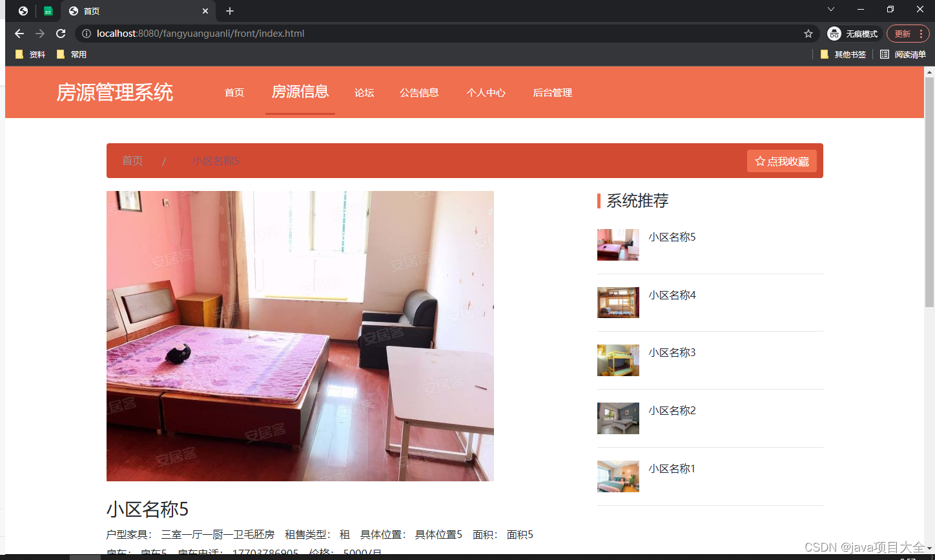
Task: Open the 阅读清单 reading list
Action: (903, 55)
